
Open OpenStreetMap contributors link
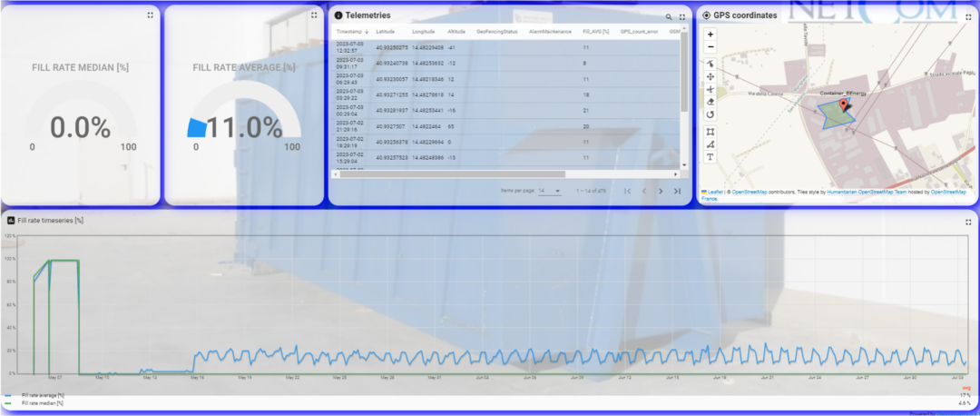click(748, 192)
